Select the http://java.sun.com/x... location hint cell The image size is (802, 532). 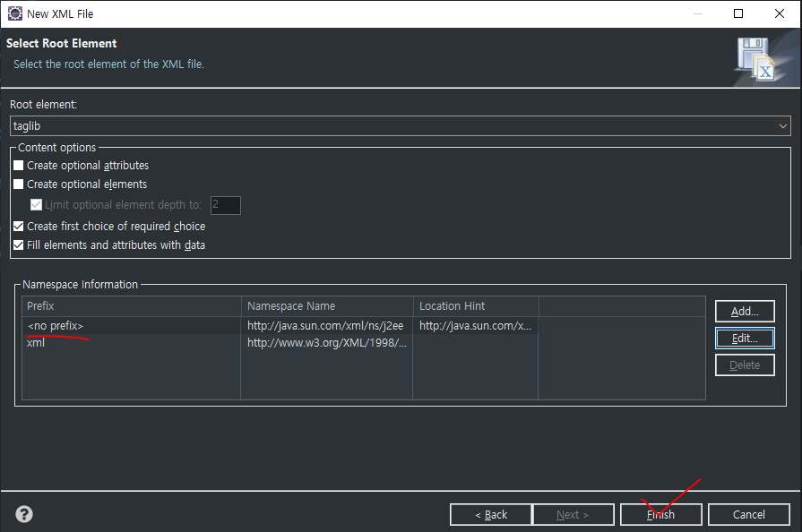(475, 325)
